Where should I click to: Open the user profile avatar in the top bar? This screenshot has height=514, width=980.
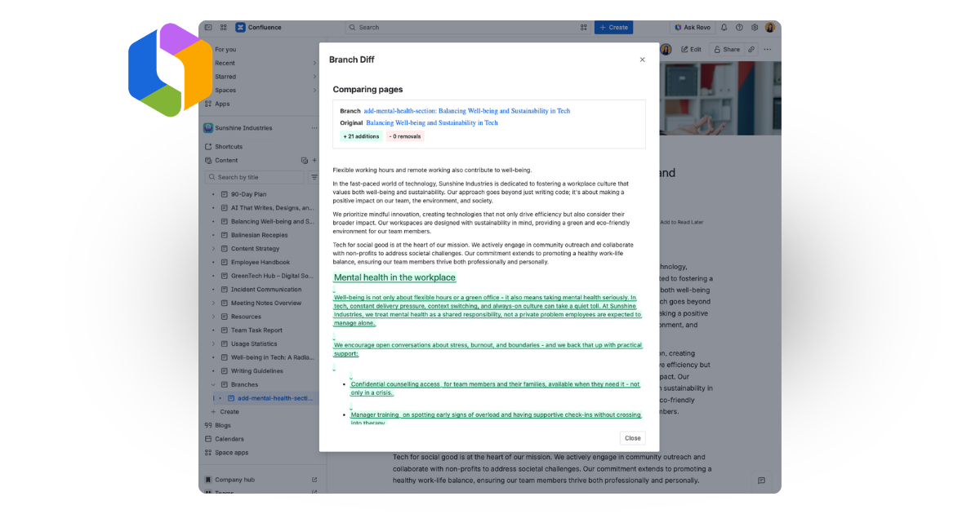(x=770, y=27)
